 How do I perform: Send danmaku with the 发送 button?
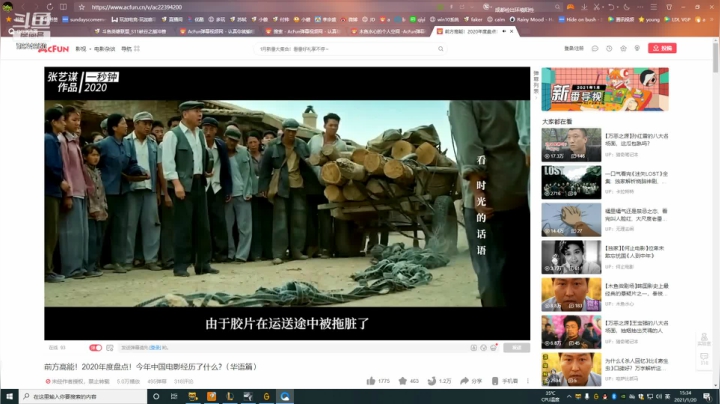pyautogui.click(x=517, y=348)
